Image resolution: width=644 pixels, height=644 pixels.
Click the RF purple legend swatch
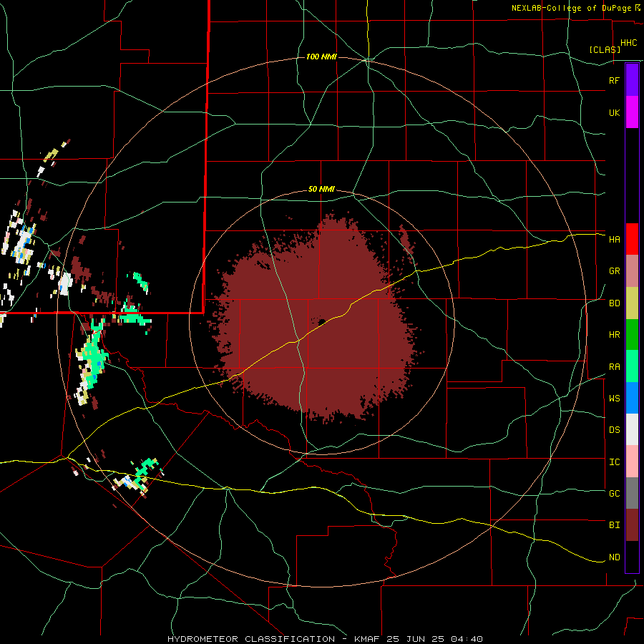[632, 80]
